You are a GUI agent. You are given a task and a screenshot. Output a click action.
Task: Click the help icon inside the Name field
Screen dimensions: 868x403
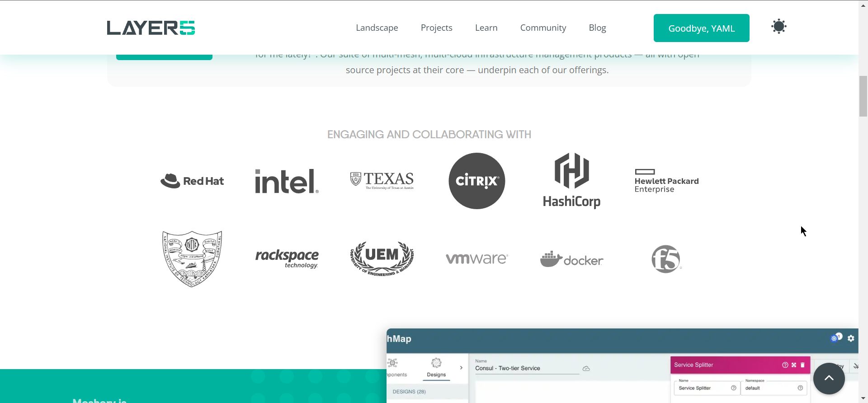733,388
